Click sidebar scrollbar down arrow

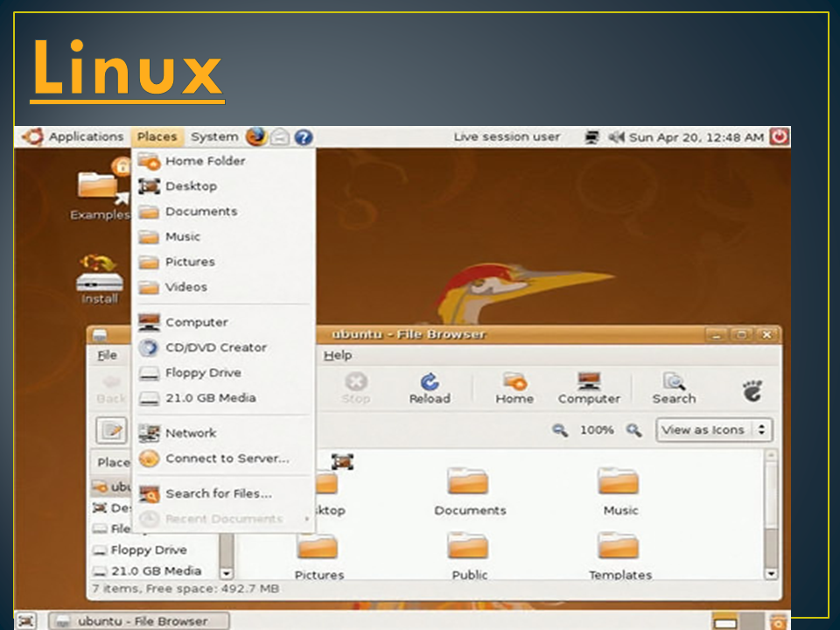click(x=226, y=572)
